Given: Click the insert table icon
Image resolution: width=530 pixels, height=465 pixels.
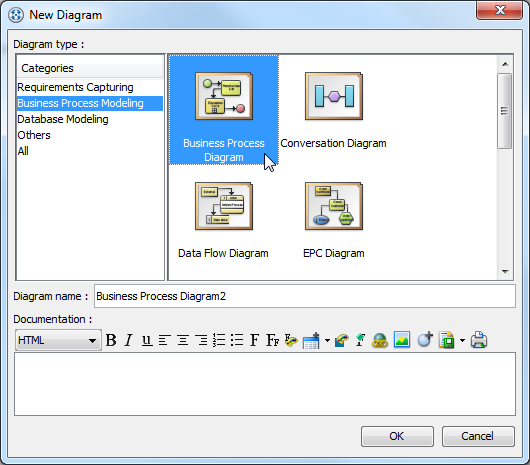Looking at the screenshot, I should point(311,340).
